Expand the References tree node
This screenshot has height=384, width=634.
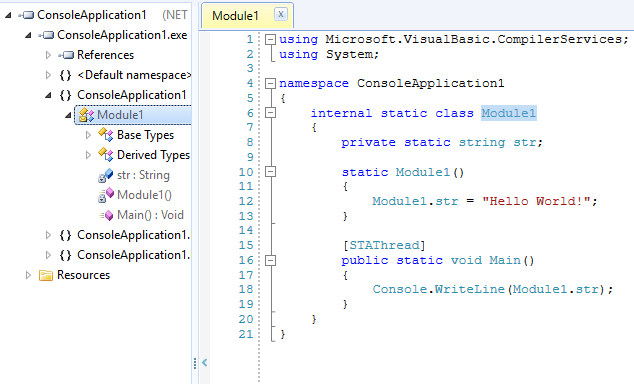[48, 55]
